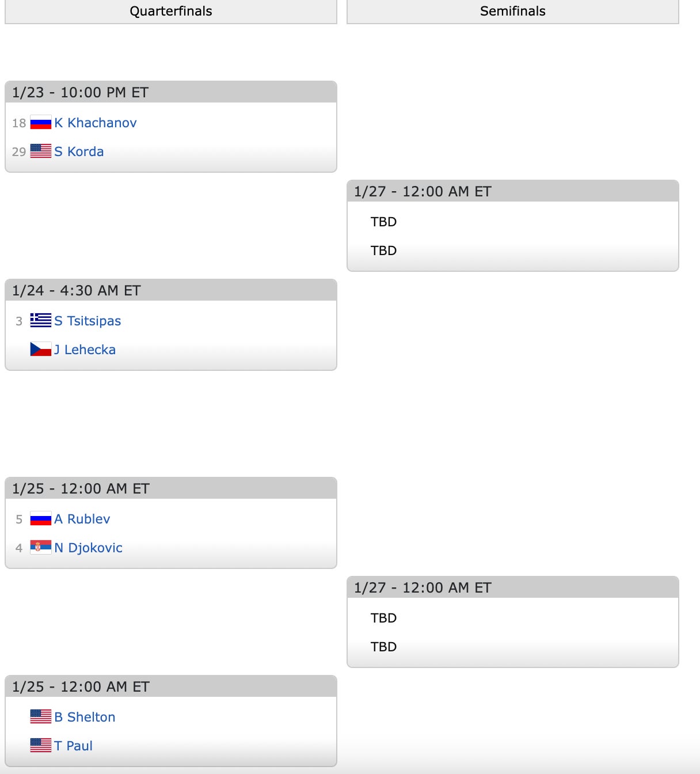
Task: Open S Korda player page
Action: coord(79,151)
